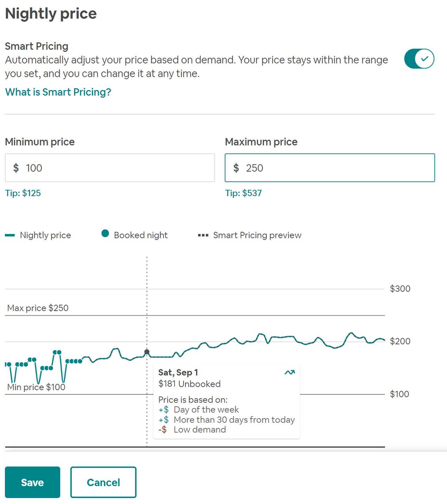Click the $181 Unbooked text in tooltip
The height and width of the screenshot is (504, 447).
[x=189, y=384]
